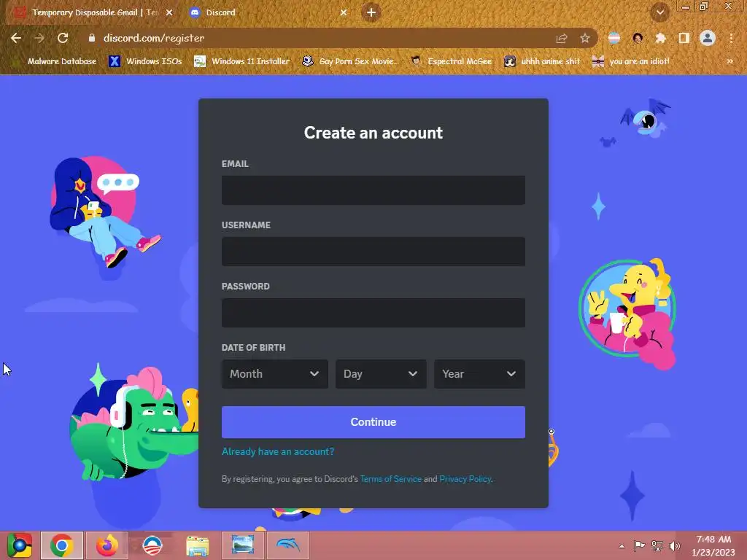Image resolution: width=747 pixels, height=560 pixels.
Task: Open the Terms of Service link
Action: [391, 479]
